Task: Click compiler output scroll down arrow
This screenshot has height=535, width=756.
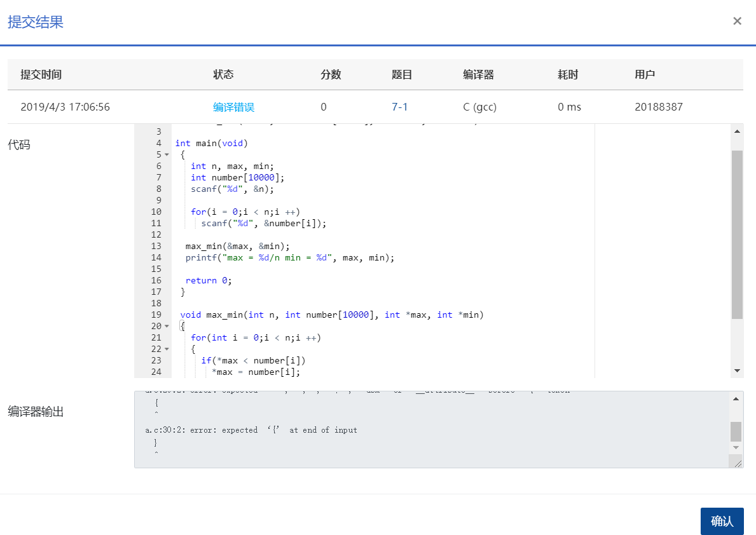Action: [736, 448]
